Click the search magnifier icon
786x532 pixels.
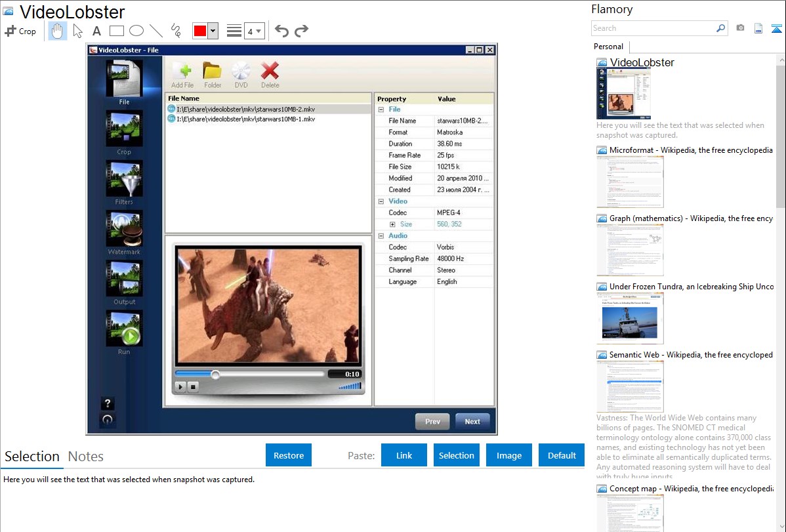click(x=720, y=28)
